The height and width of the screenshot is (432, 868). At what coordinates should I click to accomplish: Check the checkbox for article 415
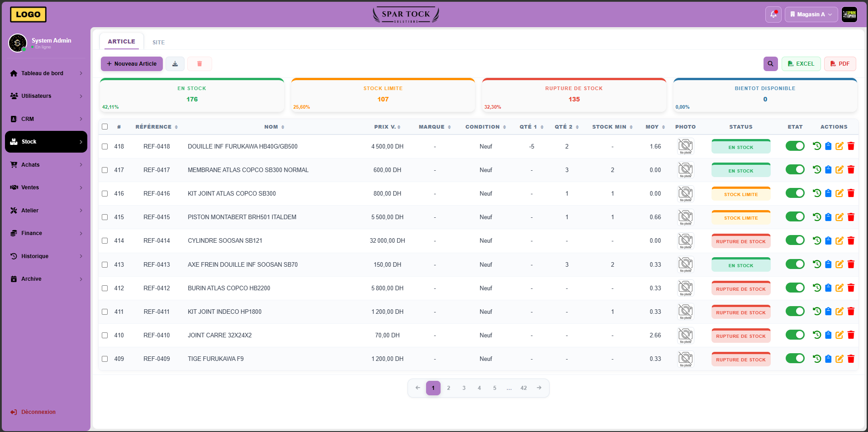105,217
